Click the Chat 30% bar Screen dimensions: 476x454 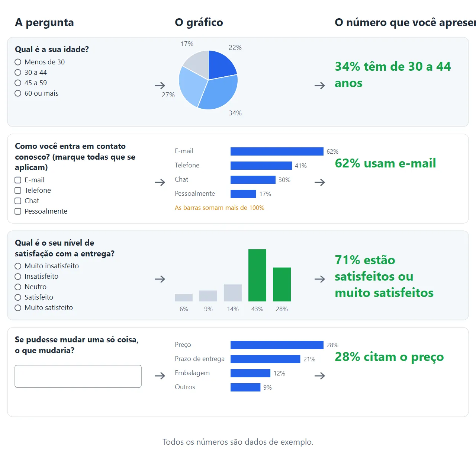(253, 180)
